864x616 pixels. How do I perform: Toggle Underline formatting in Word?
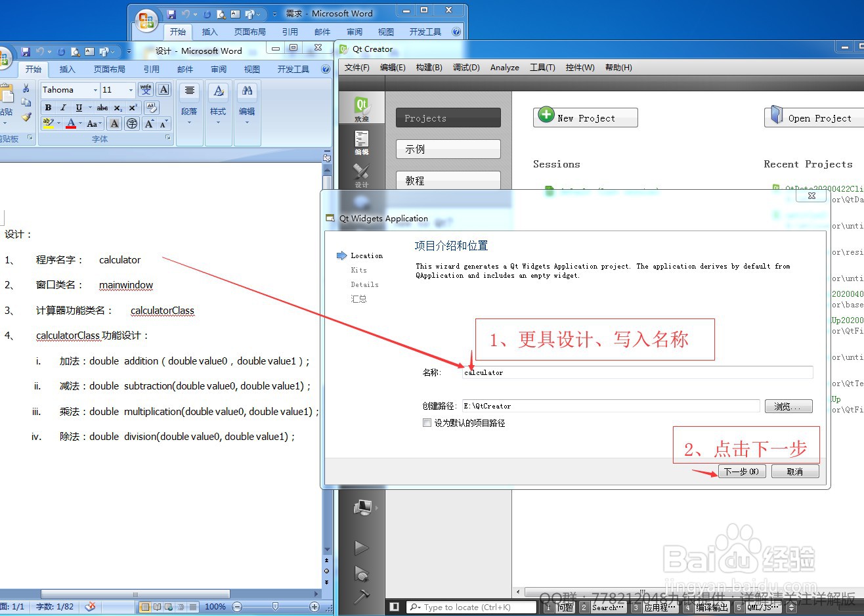click(79, 108)
